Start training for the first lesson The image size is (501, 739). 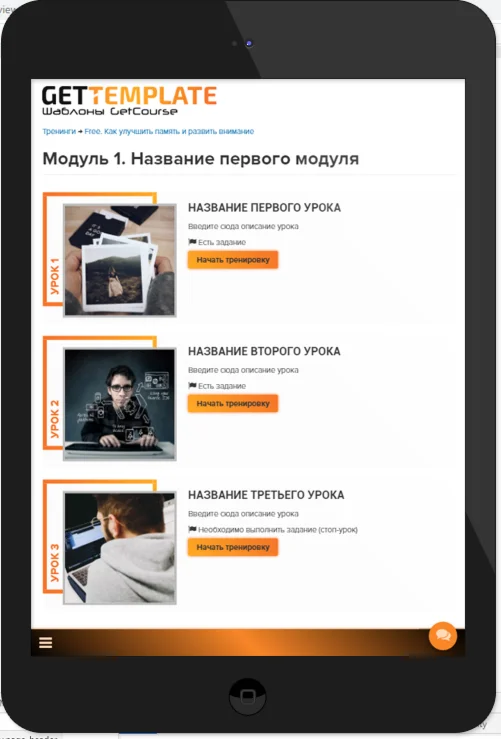click(233, 260)
